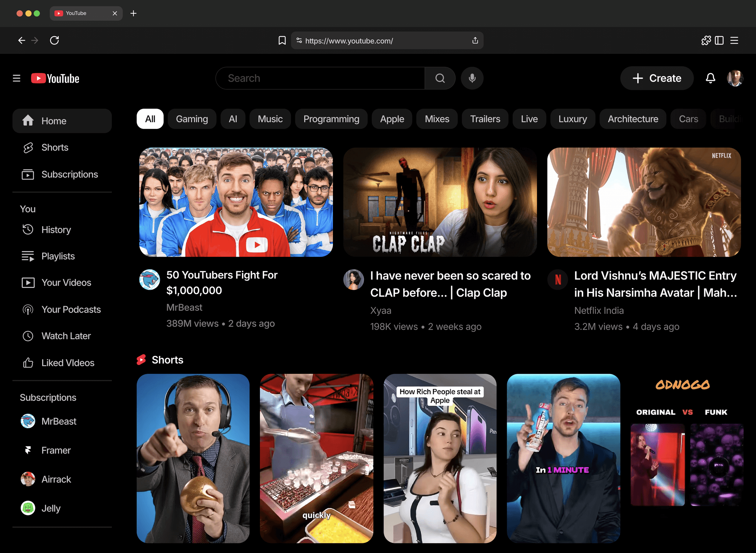Click the Shorts section logo icon
The height and width of the screenshot is (553, 756).
tap(141, 360)
